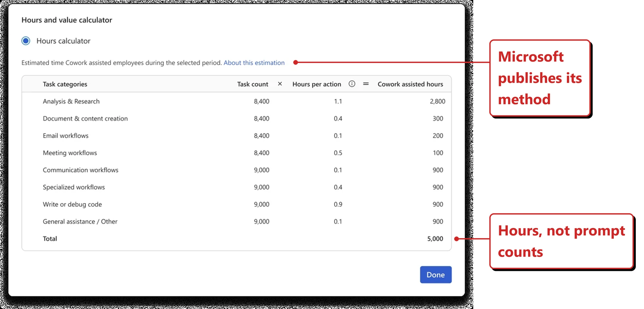Select the Meeting workflows row label

70,153
